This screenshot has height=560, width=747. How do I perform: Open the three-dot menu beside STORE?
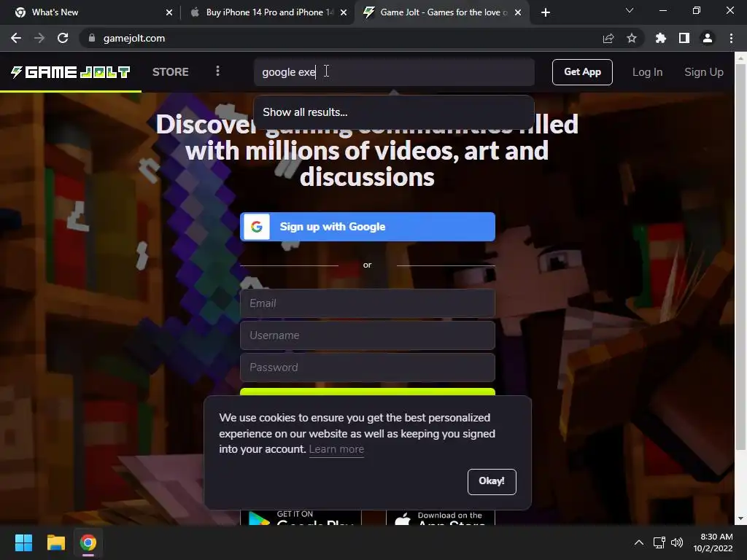coord(217,71)
